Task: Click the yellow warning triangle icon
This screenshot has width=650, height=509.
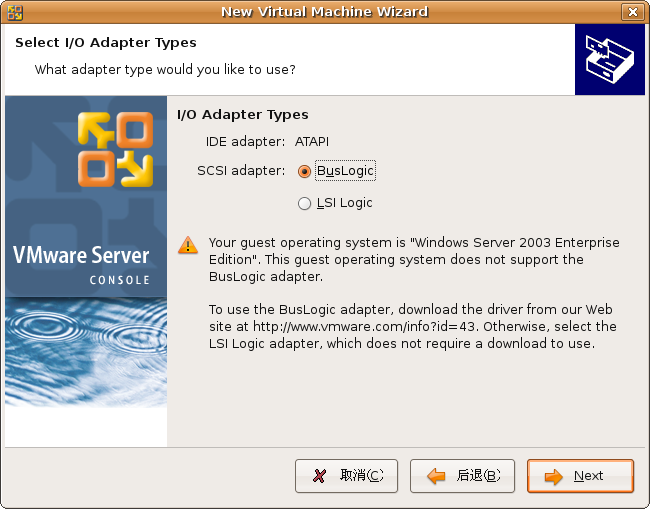Action: click(188, 245)
